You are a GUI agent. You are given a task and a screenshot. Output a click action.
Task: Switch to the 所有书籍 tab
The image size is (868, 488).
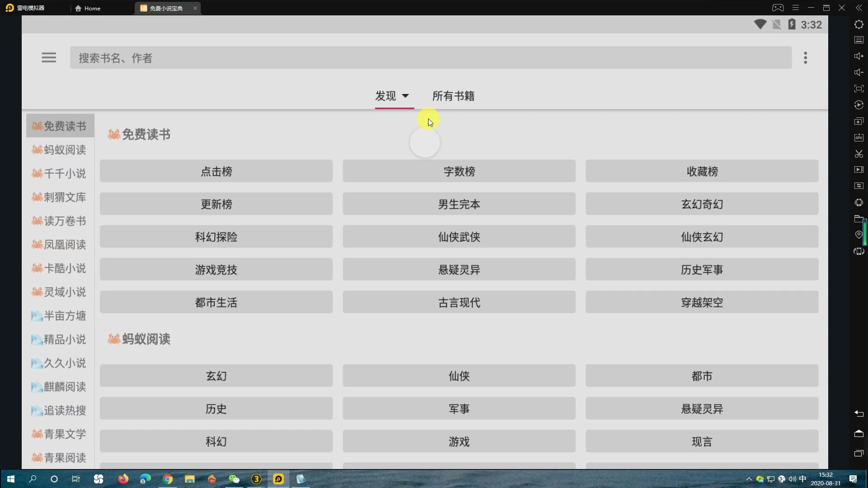453,96
